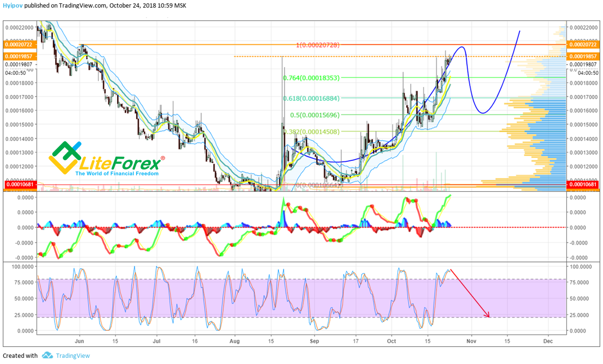Click countdown 04:00:50 on left axis
Screen dimensions: 603x364
coord(15,73)
